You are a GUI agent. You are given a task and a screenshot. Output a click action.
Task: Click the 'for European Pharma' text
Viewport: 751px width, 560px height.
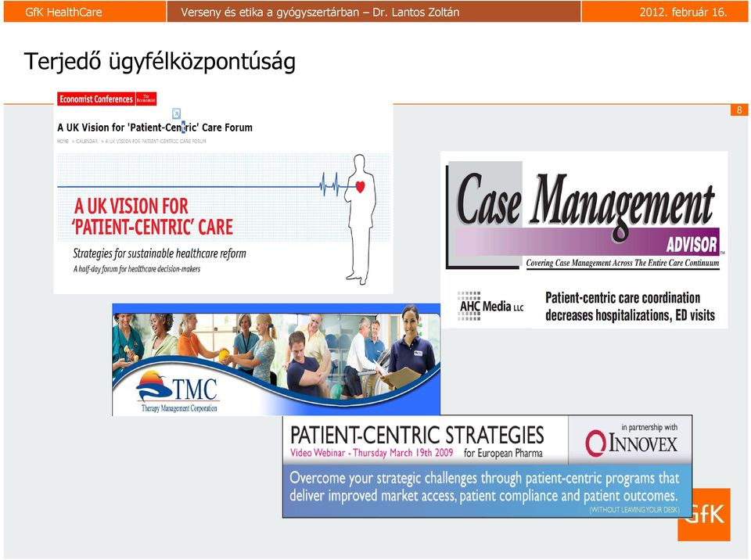click(503, 453)
